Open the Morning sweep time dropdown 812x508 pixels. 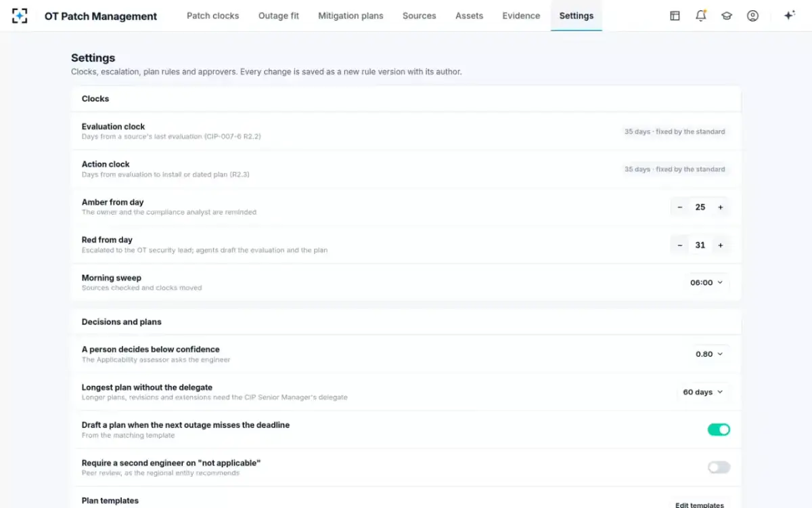tap(707, 282)
